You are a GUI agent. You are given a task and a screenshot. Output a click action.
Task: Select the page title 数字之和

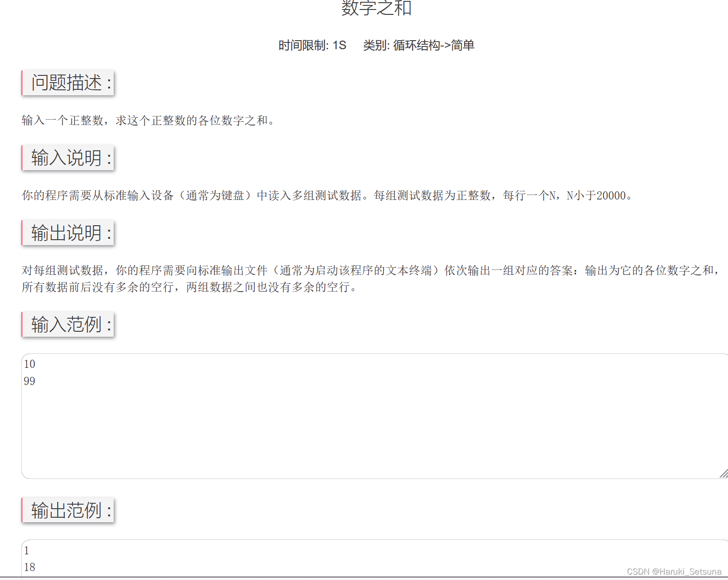tap(375, 9)
